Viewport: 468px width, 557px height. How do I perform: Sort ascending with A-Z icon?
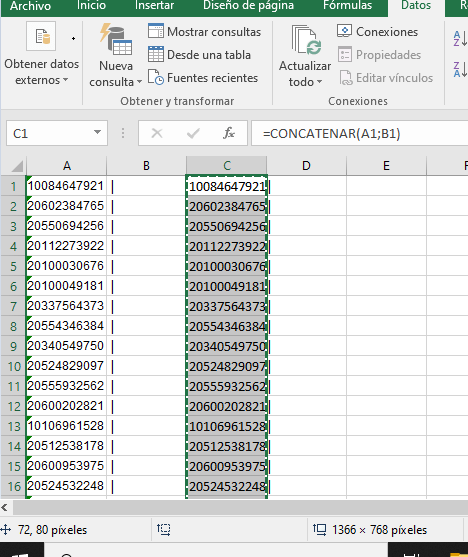point(460,38)
